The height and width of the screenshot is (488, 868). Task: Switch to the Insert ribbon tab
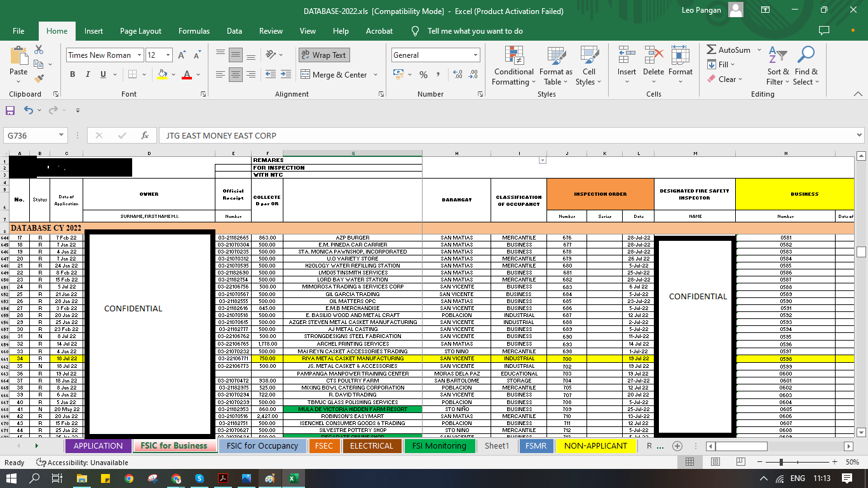click(93, 31)
